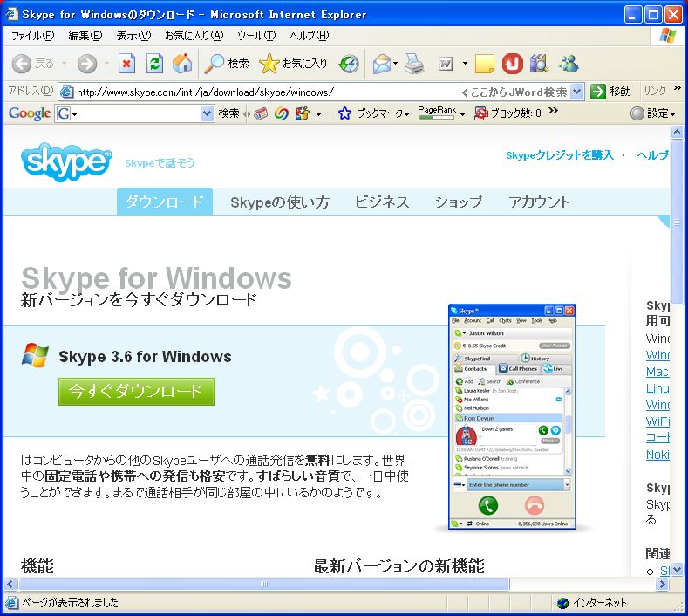688x616 pixels.
Task: Open the ツール(T) menu
Action: 255,36
